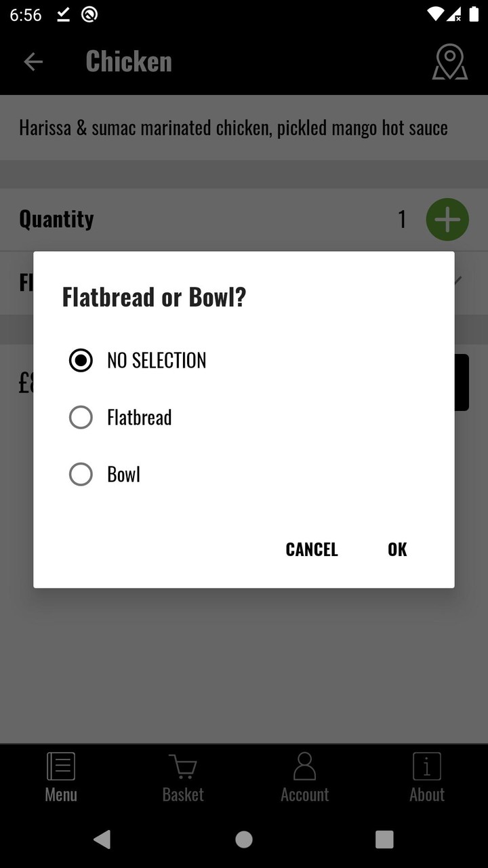
Task: Tap the task checkmark status icon
Action: (63, 14)
